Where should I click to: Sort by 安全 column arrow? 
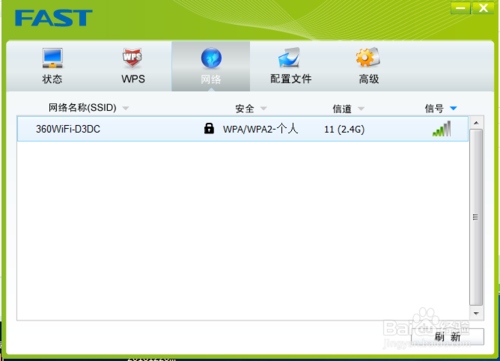263,108
